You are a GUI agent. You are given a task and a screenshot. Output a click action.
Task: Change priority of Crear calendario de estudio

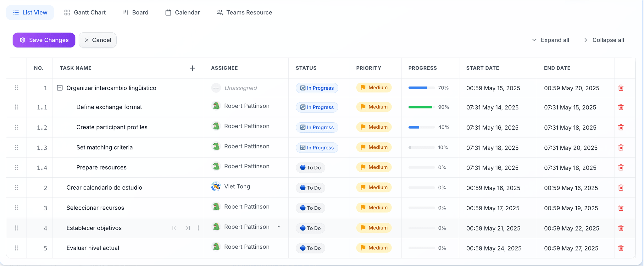click(374, 187)
